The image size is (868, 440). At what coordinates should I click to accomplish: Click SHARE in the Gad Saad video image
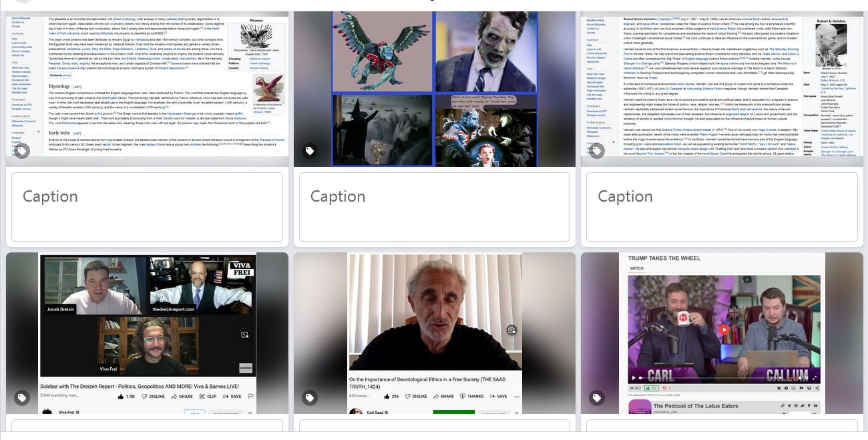pyautogui.click(x=443, y=396)
